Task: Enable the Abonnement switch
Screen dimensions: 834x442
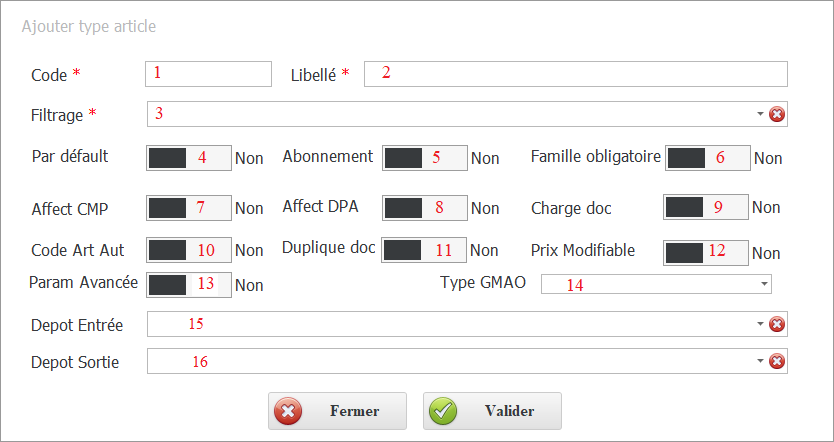Action: (x=425, y=158)
